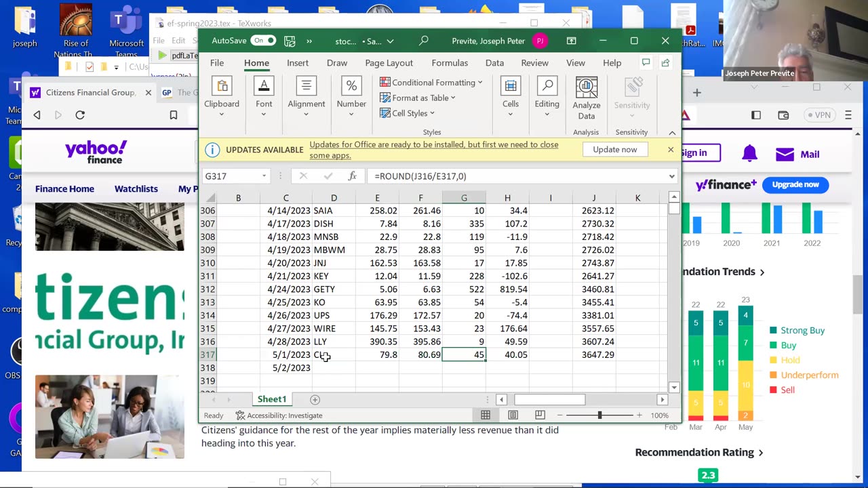Click cell with value 3647.29
Image resolution: width=868 pixels, height=488 pixels.
pos(594,354)
